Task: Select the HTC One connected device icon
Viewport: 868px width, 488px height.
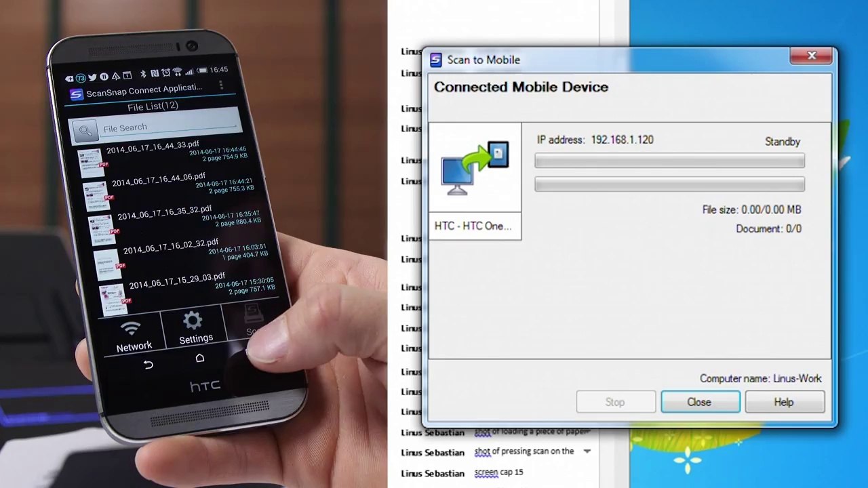Action: tap(475, 169)
